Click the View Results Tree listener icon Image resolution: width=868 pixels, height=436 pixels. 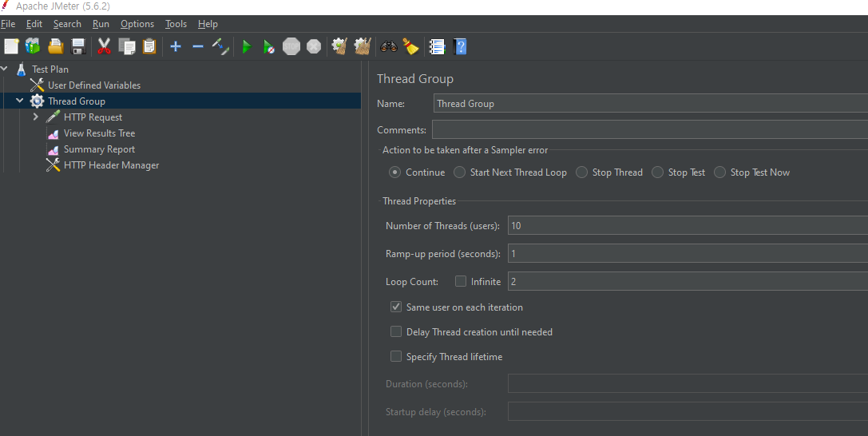(54, 133)
